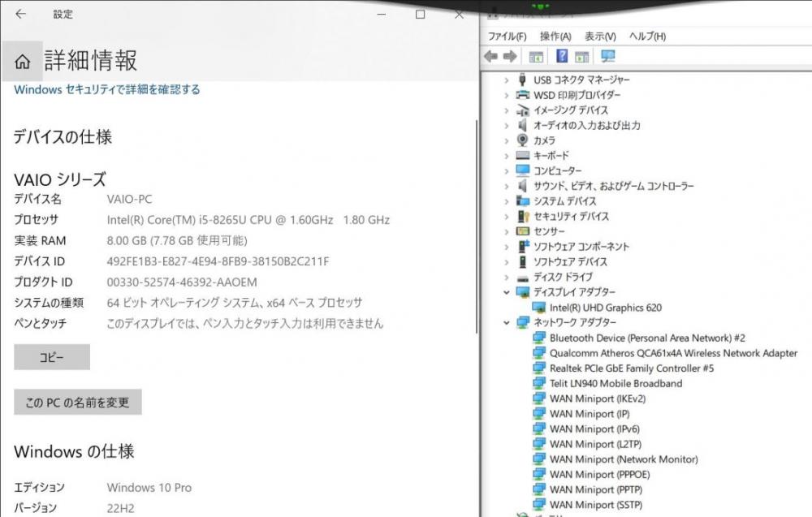Click RAM value 8.00 GB
This screenshot has height=517, width=812.
tap(176, 241)
